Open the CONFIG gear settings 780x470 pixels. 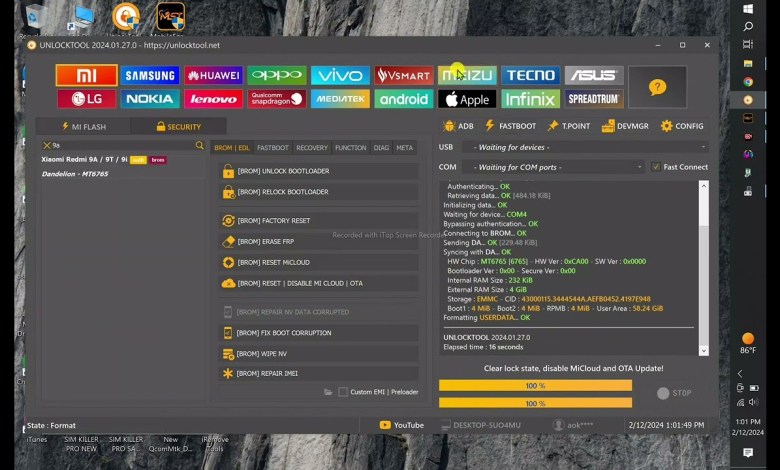coord(681,126)
